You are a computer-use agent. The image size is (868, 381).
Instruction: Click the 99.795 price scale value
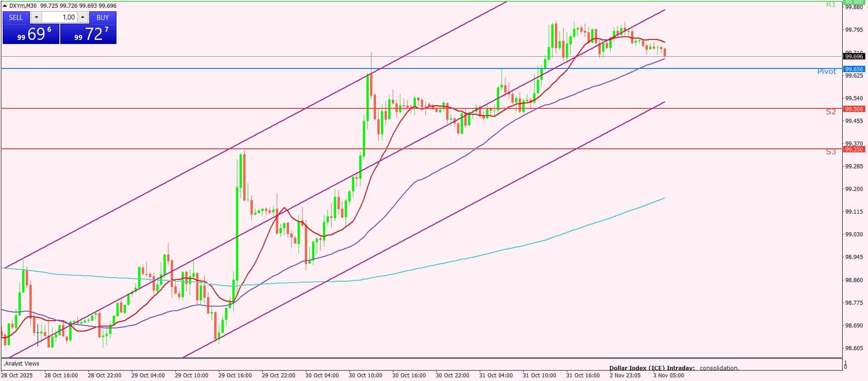(854, 30)
